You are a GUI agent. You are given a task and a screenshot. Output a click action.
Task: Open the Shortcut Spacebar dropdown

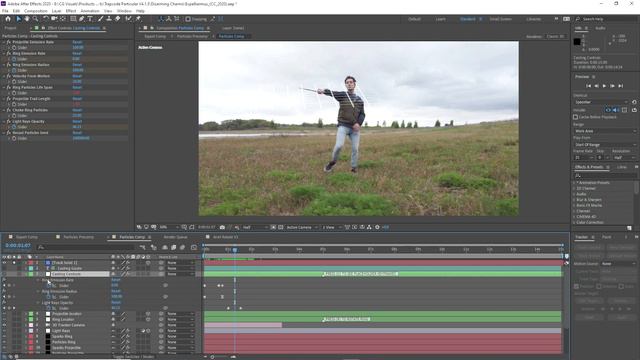coord(602,102)
